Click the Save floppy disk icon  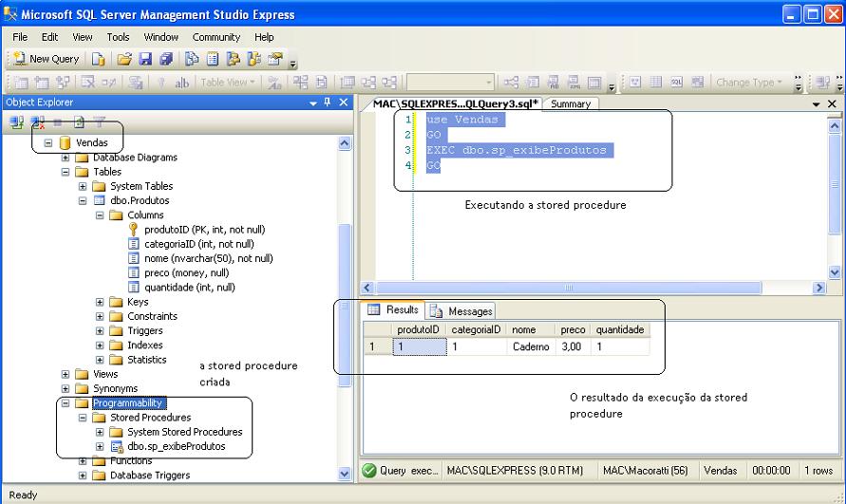pyautogui.click(x=145, y=59)
